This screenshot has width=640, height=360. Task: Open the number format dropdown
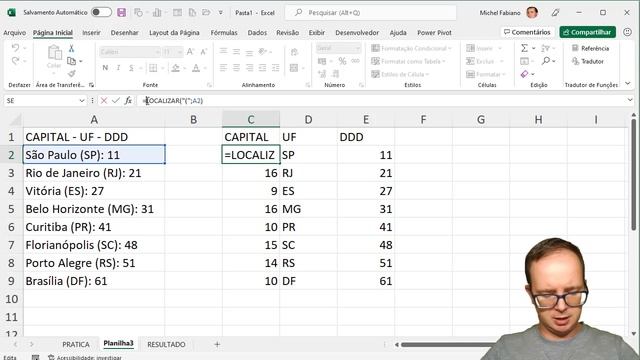pyautogui.click(x=358, y=48)
